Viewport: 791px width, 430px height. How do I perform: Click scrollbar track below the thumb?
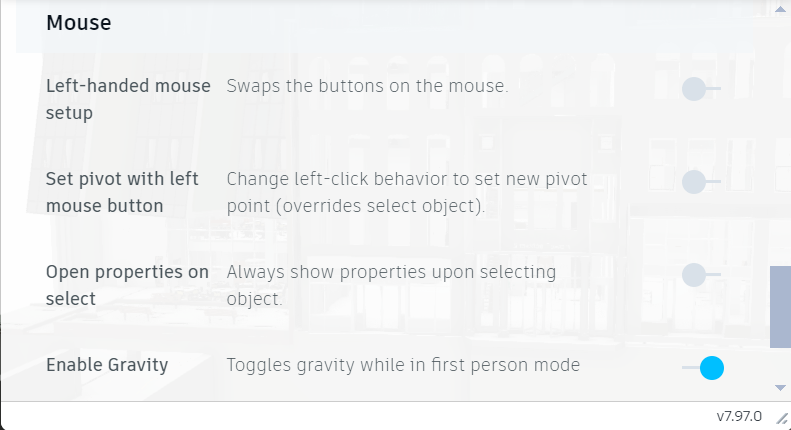pos(780,363)
